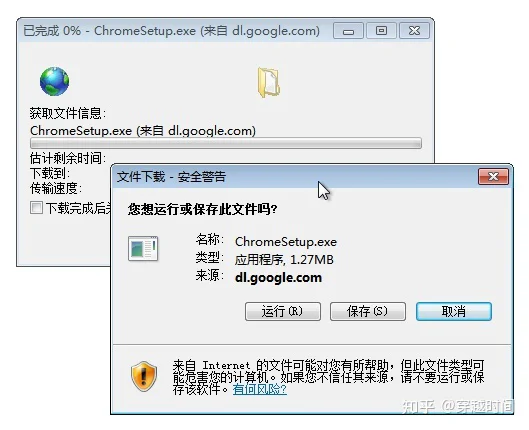
Task: Click the dl.google.com source text
Action: (278, 278)
